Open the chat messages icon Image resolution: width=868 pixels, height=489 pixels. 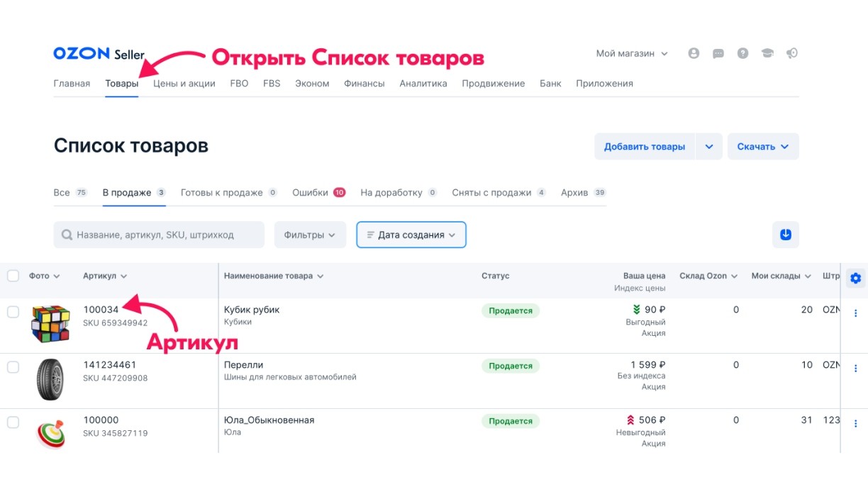click(718, 53)
